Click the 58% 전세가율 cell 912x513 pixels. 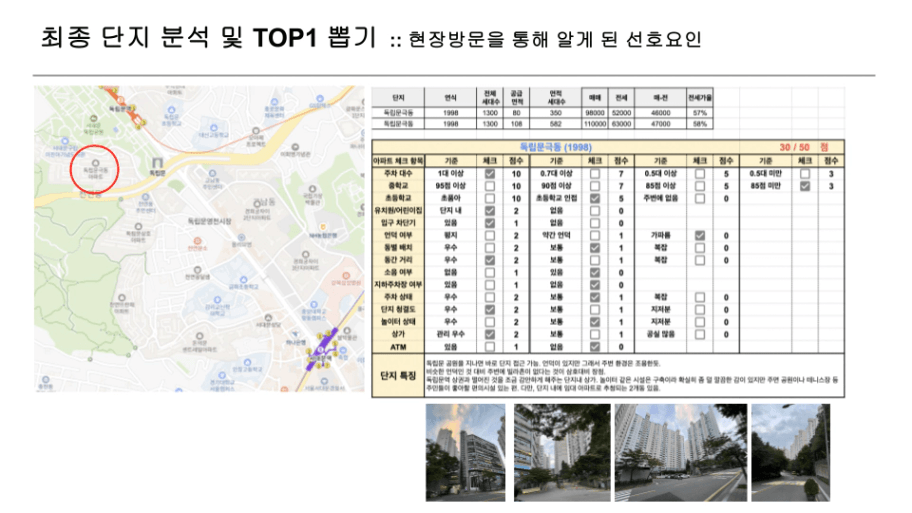point(700,124)
